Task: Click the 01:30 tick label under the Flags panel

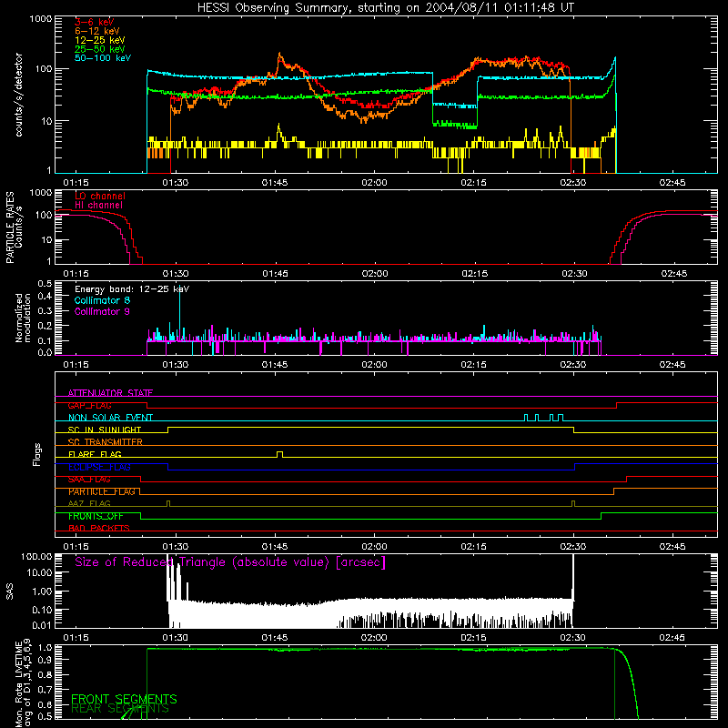Action: click(x=176, y=547)
